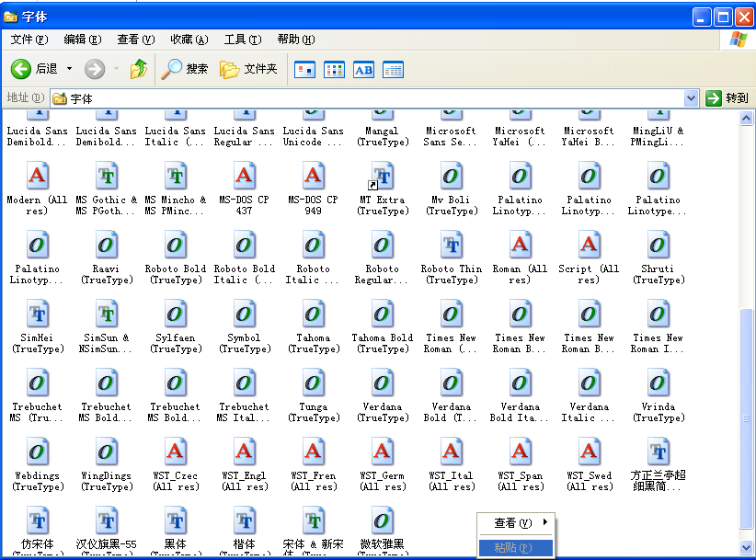
Task: Select the Times New Roman I... font
Action: [658, 327]
